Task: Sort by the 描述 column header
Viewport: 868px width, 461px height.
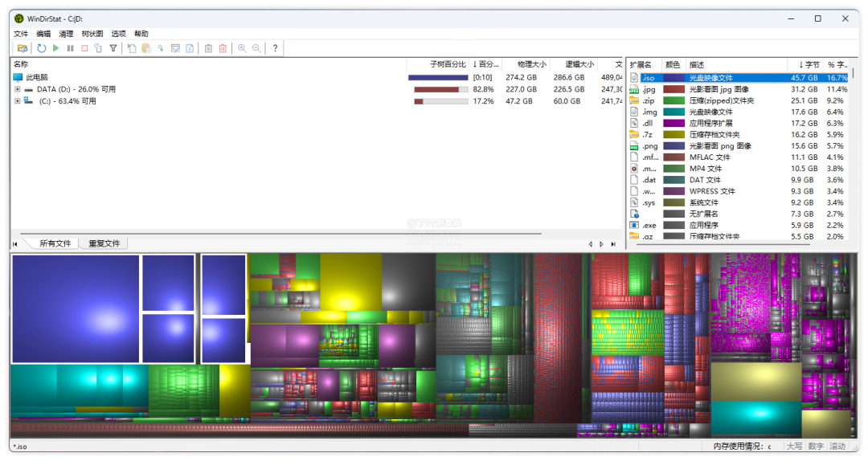Action: [736, 65]
